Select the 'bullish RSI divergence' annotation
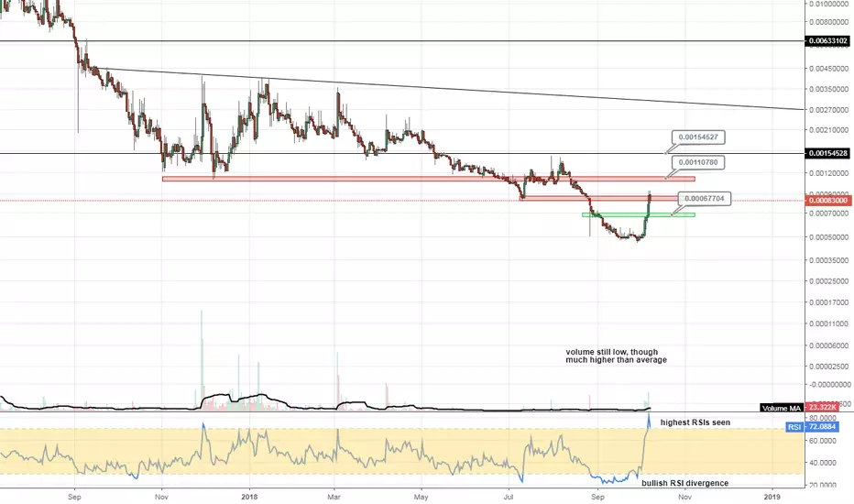The height and width of the screenshot is (504, 854). tap(684, 483)
